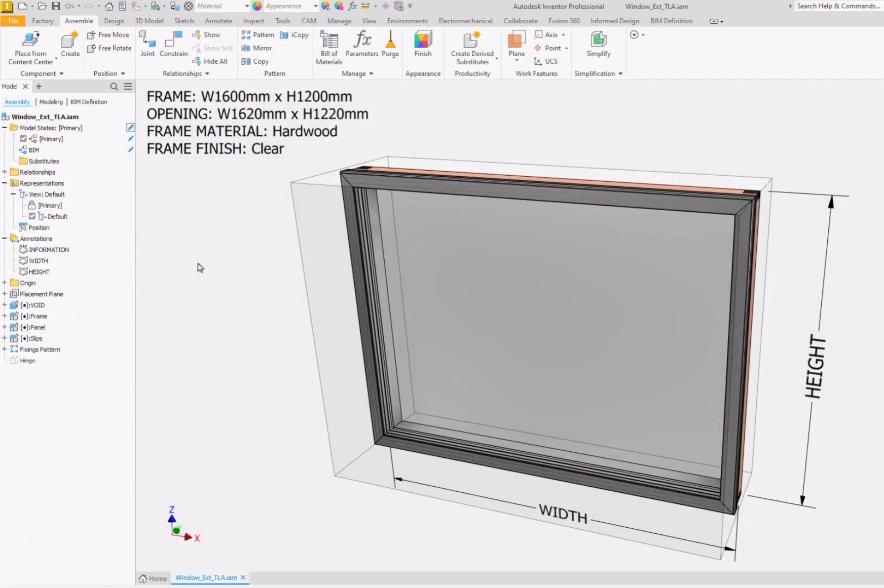Click the Search Help & Commands field
The width and height of the screenshot is (884, 588).
838,6
